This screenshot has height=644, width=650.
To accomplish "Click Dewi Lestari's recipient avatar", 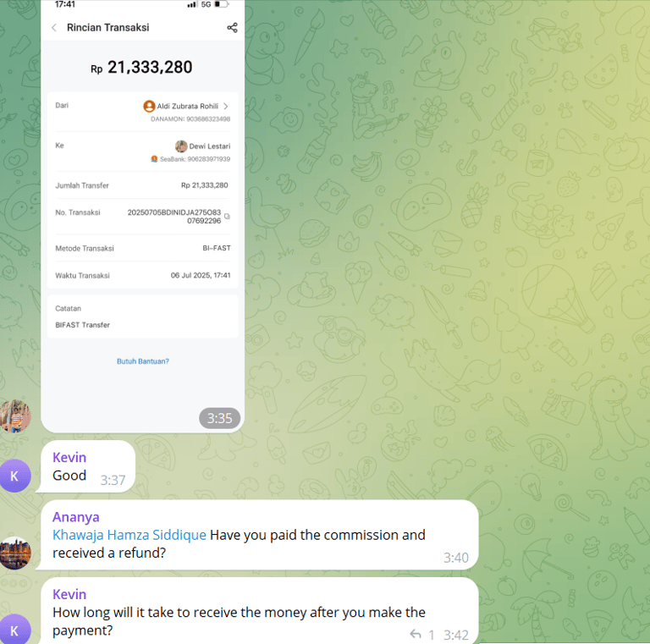I will tap(181, 146).
